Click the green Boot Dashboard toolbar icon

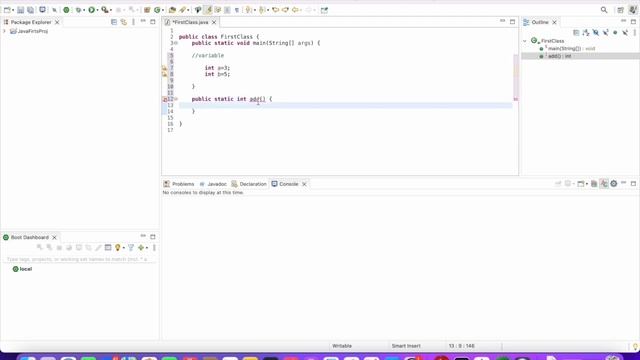tap(66, 10)
